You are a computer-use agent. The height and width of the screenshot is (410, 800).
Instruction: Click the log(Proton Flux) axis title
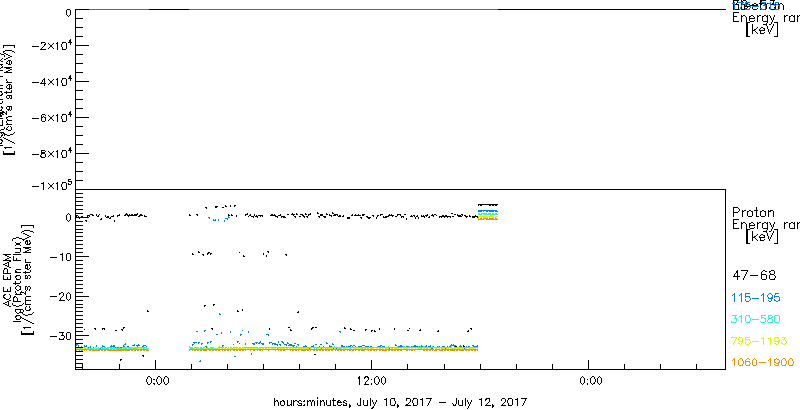coord(17,279)
